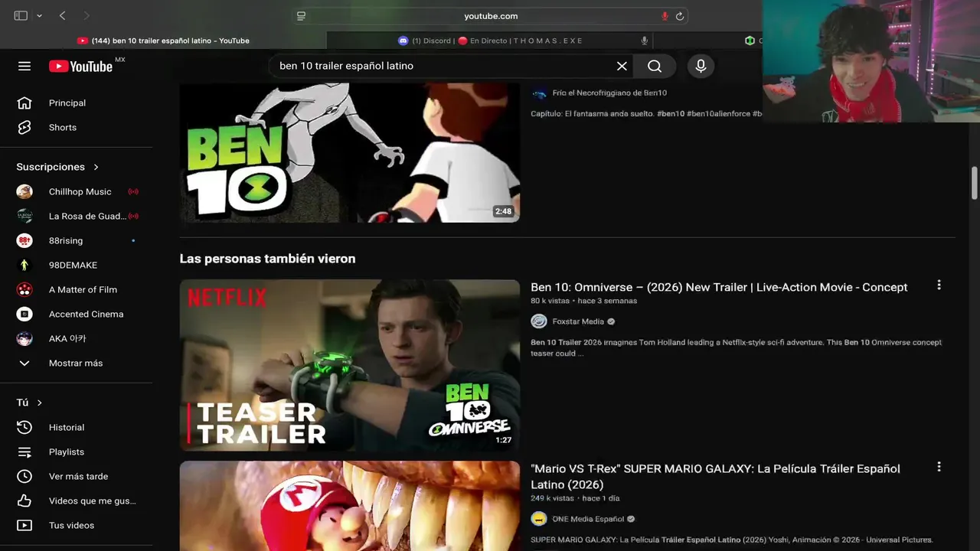Open the Foxstar Media channel avatar

(x=539, y=321)
